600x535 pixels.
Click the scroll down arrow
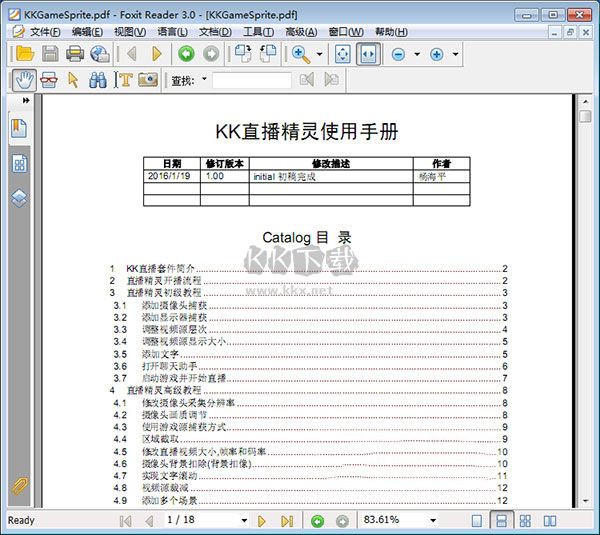(x=585, y=501)
